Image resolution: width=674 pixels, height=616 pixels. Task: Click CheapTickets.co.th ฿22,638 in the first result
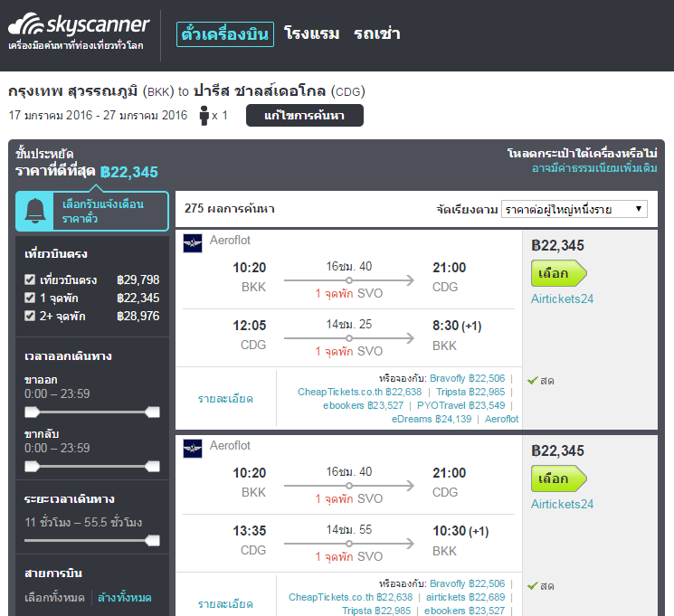point(360,392)
